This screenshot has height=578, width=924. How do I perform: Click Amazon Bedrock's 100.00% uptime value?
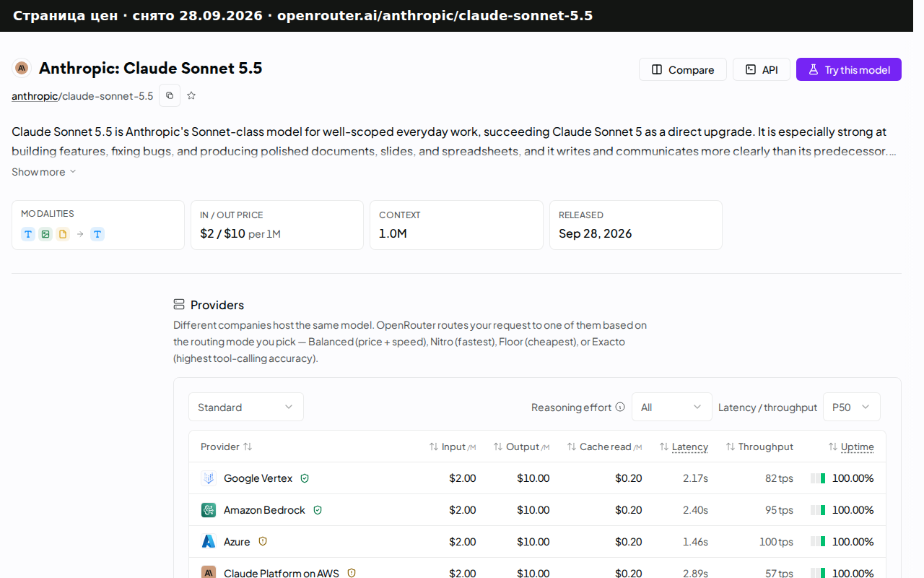[853, 510]
